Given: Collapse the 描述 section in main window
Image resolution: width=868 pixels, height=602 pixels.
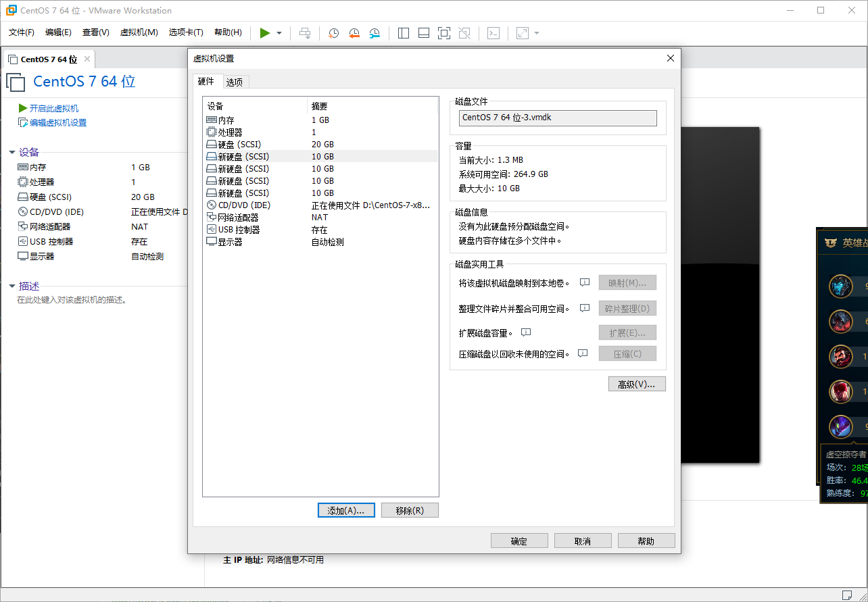Looking at the screenshot, I should pos(12,286).
